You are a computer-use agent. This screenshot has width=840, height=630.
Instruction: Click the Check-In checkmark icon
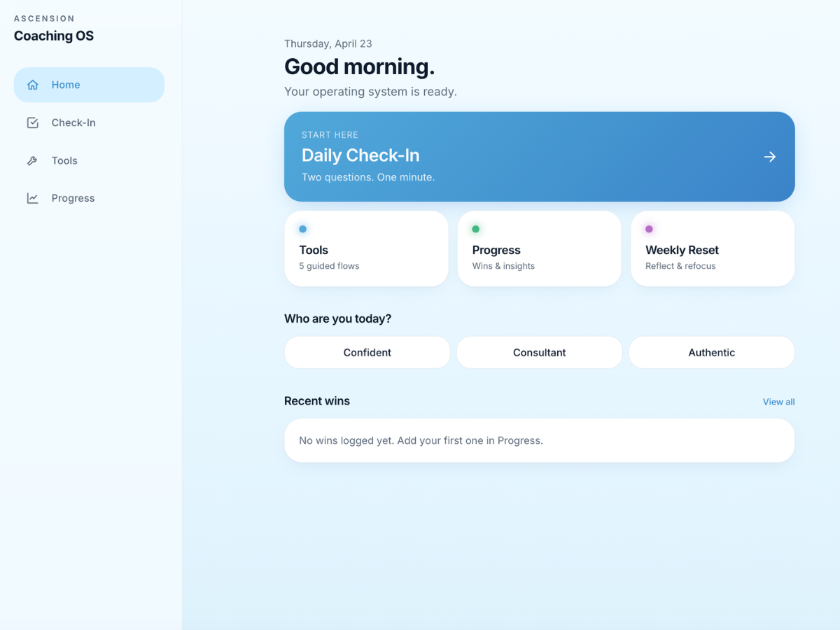click(32, 122)
